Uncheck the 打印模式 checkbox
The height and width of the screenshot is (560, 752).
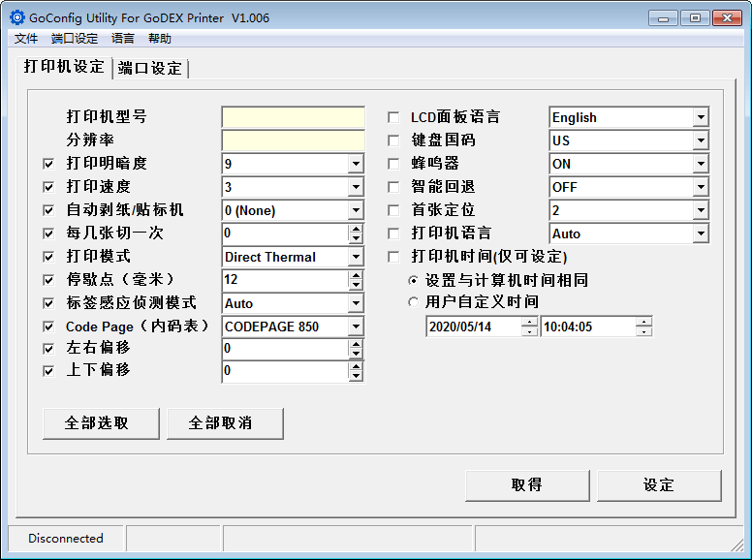click(x=48, y=257)
